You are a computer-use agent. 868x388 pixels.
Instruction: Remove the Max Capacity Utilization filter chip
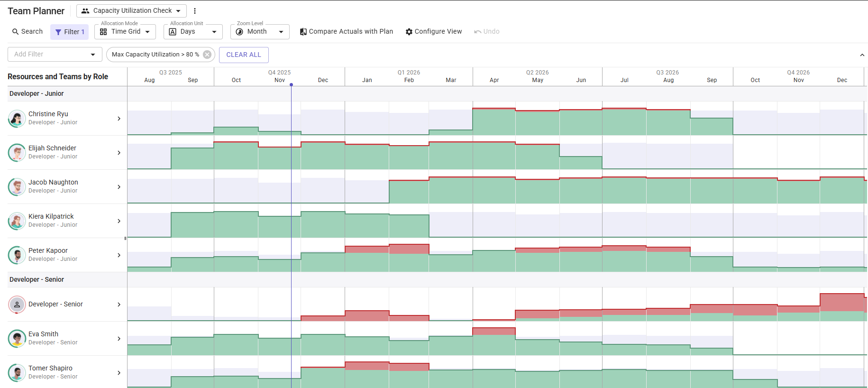(207, 55)
